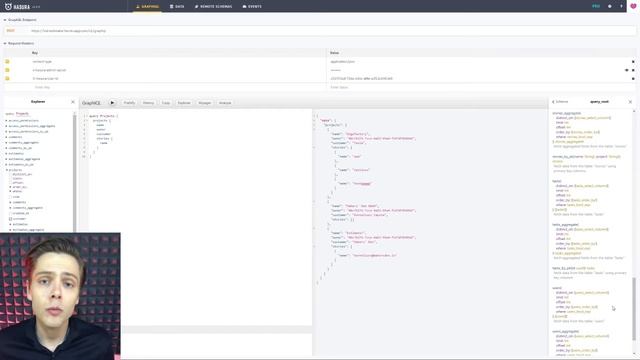Toggle the x-hasura-user-id header checkbox
Screen dimensions: 640x360
[x=7, y=78]
